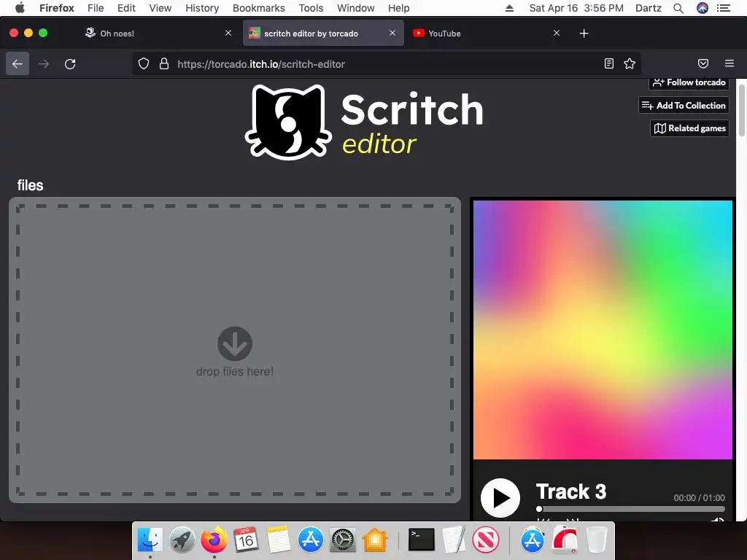747x560 pixels.
Task: Click the Track 3 progress slider
Action: [631, 509]
